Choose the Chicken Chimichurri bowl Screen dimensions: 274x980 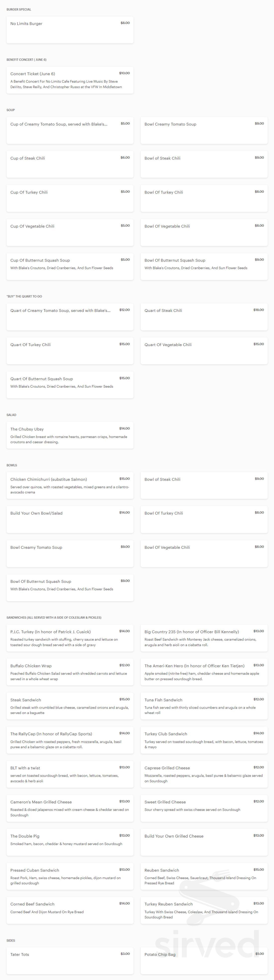point(70,485)
